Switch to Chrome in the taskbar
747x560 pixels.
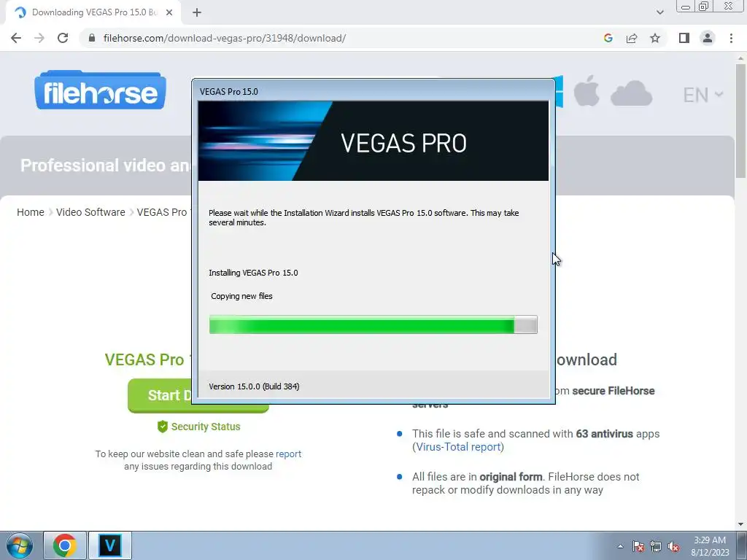[65, 545]
